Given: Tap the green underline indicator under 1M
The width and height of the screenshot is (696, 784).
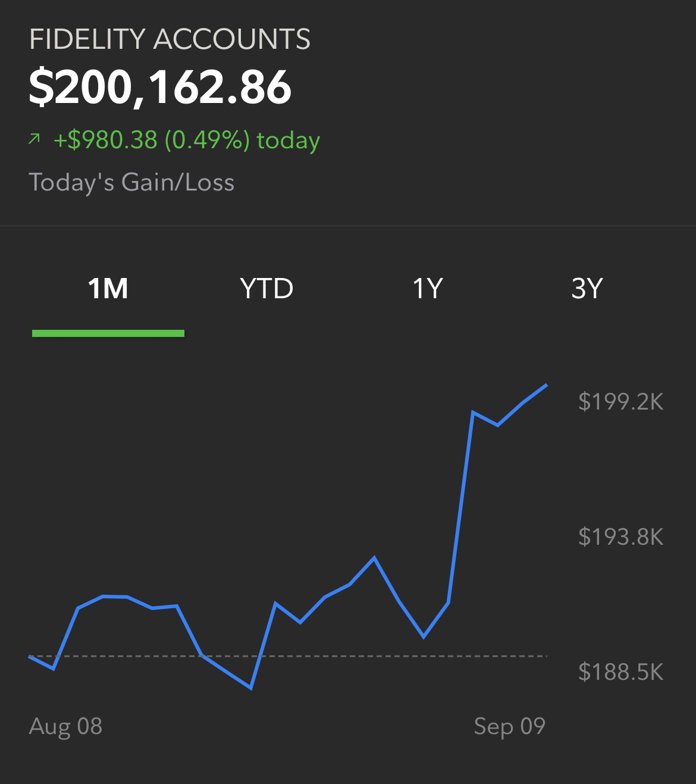Looking at the screenshot, I should tap(108, 333).
